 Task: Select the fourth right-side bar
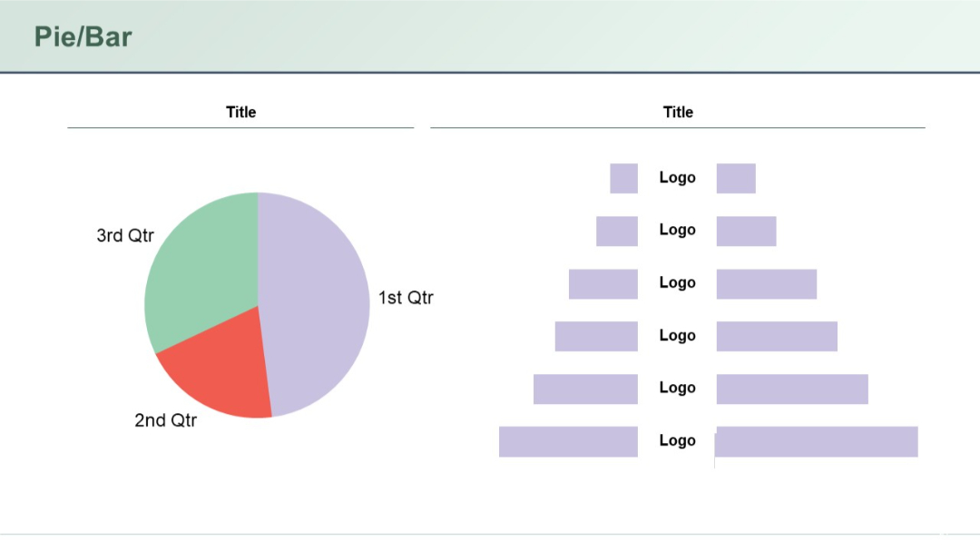[777, 335]
